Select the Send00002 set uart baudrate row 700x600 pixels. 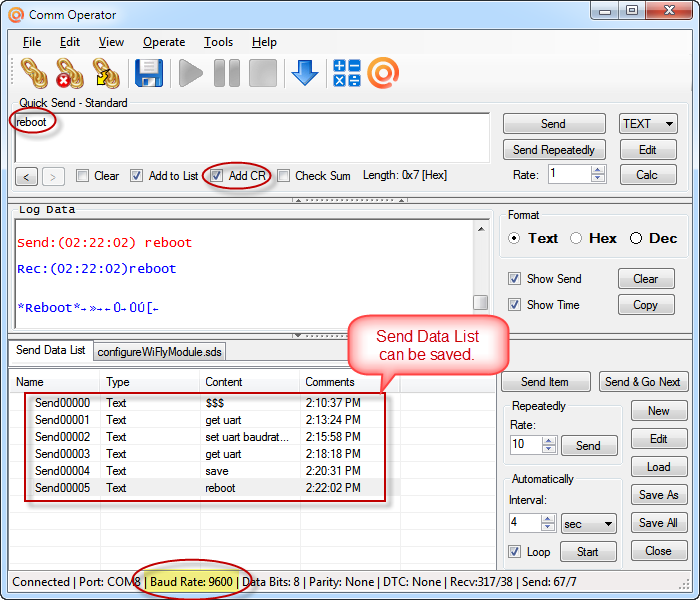coord(205,437)
